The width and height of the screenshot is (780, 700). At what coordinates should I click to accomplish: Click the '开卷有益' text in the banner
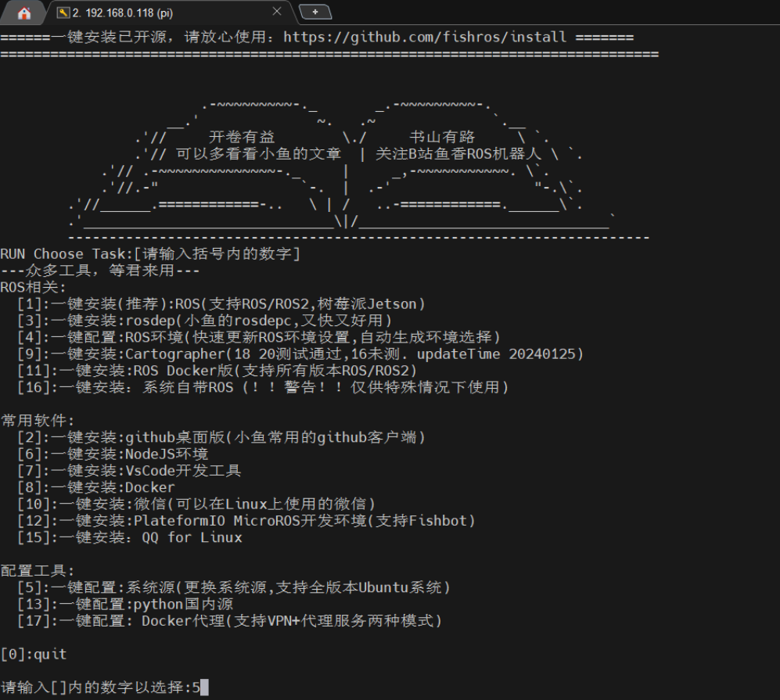pyautogui.click(x=242, y=137)
